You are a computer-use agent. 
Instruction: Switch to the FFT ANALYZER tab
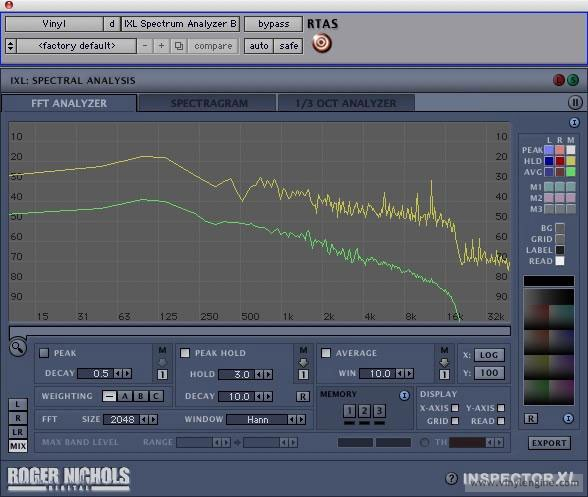[69, 103]
